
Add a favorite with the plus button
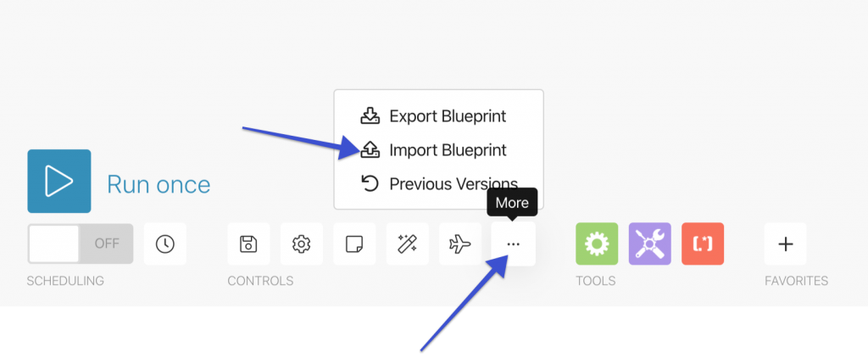(786, 244)
